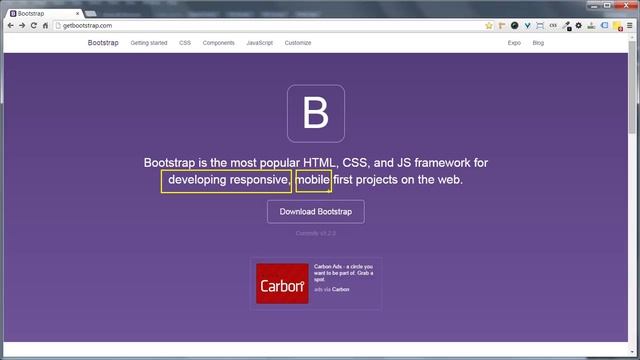Open the yellow note extension icon
Viewport: 640px width, 360px height.
618,26
